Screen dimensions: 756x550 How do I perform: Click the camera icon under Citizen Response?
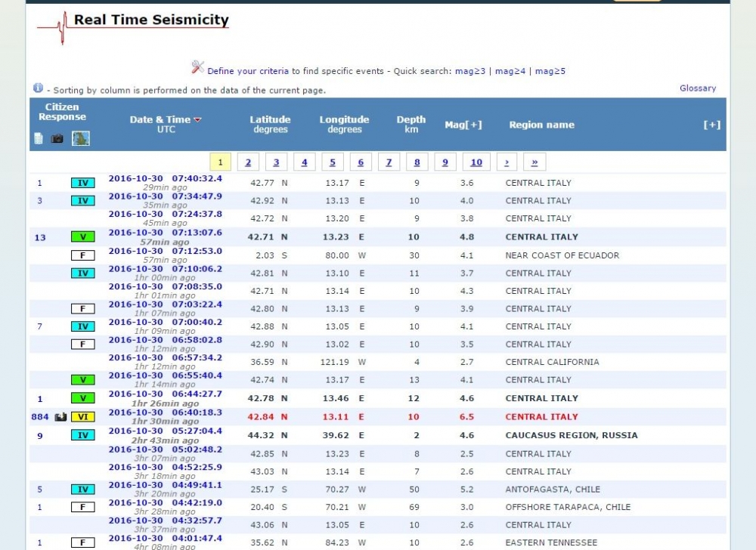[57, 139]
